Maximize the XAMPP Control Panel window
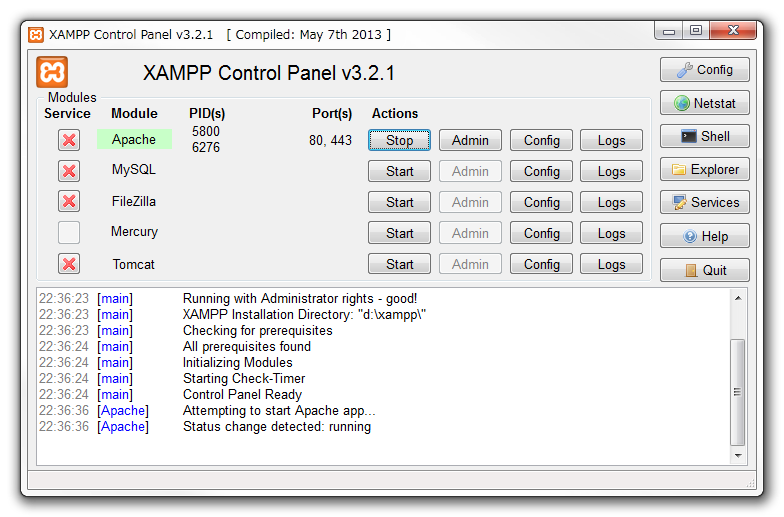Screen dimensions: 784x517 point(696,31)
